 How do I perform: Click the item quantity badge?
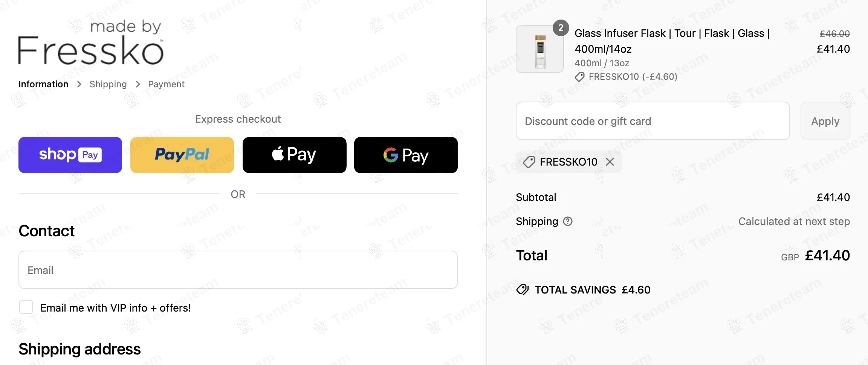pos(561,28)
